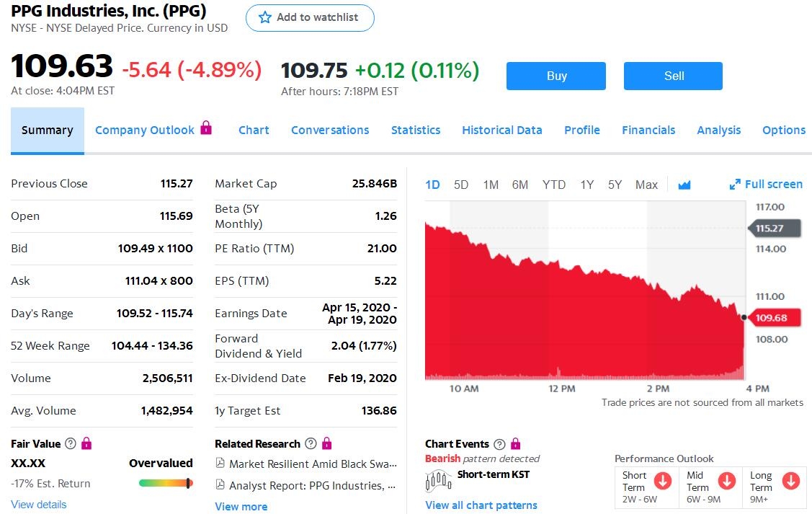This screenshot has height=514, width=812.
Task: Switch chart range to 1Y
Action: (x=587, y=185)
